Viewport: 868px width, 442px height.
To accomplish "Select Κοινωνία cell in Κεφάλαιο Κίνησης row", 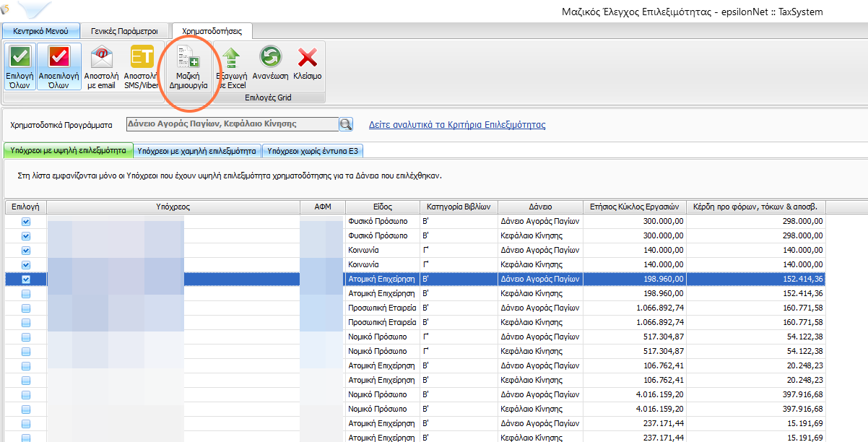I will (x=383, y=265).
